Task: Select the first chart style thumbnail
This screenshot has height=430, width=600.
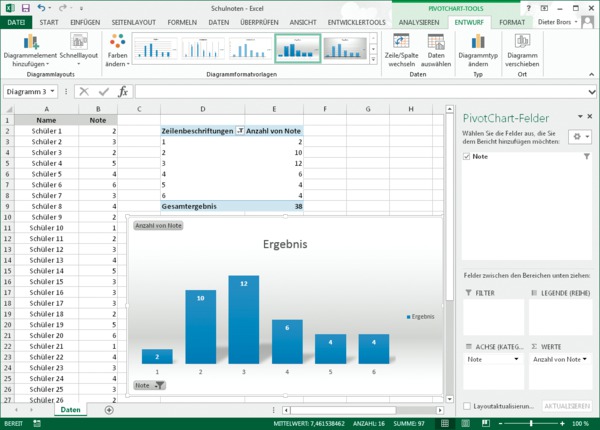Action: pos(154,48)
